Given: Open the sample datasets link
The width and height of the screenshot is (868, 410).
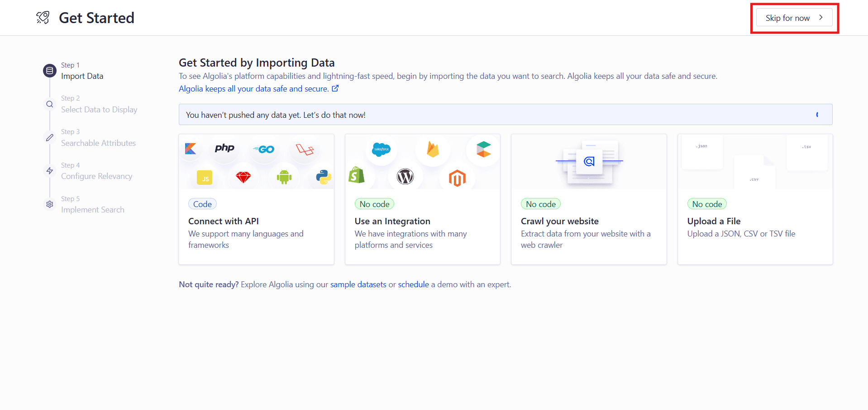Looking at the screenshot, I should (x=358, y=284).
